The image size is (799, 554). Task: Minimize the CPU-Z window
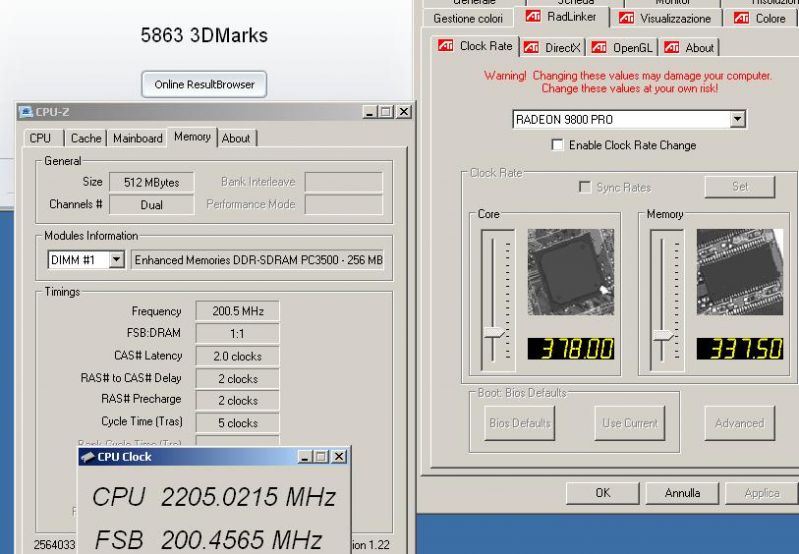[370, 112]
